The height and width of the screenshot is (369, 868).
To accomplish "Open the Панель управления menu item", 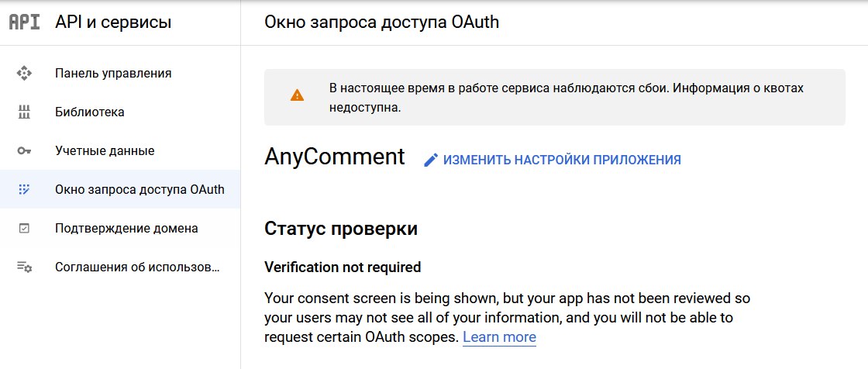I will tap(113, 74).
